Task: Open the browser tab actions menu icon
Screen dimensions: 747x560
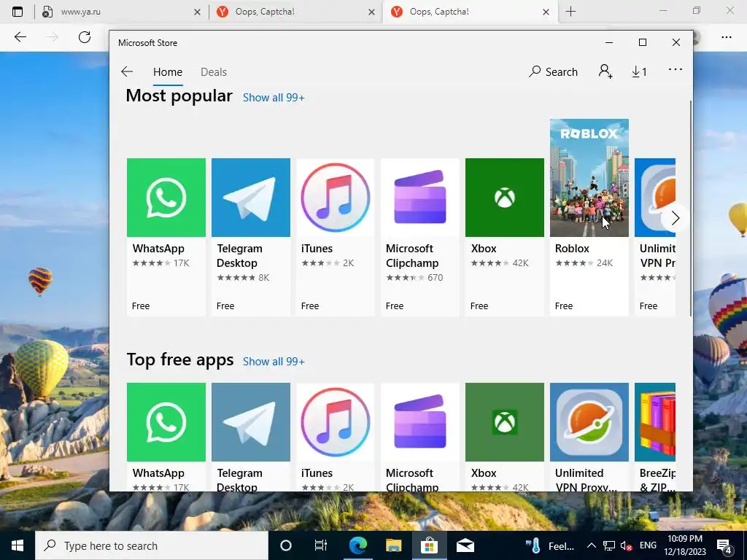Action: pos(18,12)
